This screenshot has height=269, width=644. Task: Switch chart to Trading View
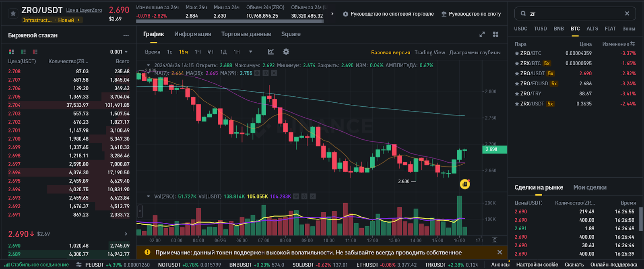[x=430, y=52]
